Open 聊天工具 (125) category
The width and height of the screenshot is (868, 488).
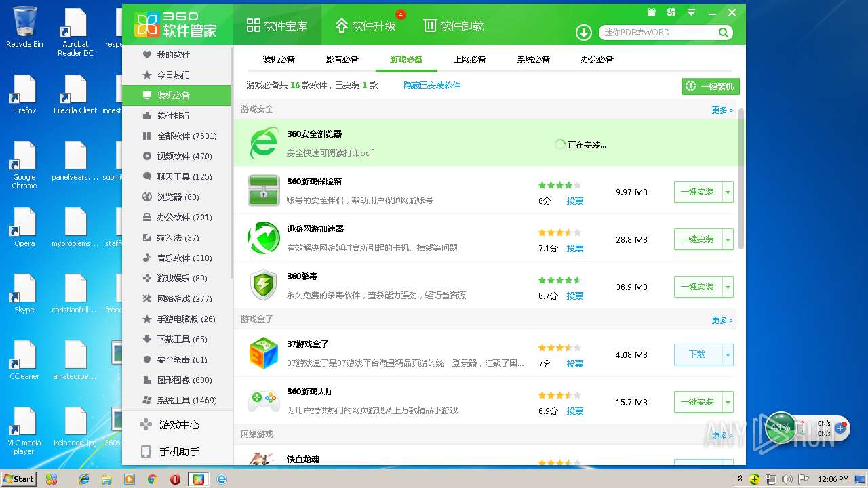click(x=176, y=176)
